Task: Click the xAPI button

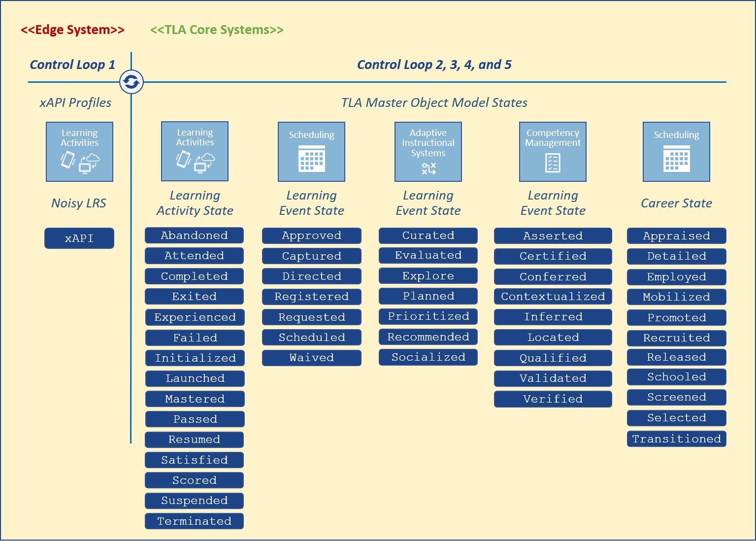Action: pyautogui.click(x=79, y=238)
